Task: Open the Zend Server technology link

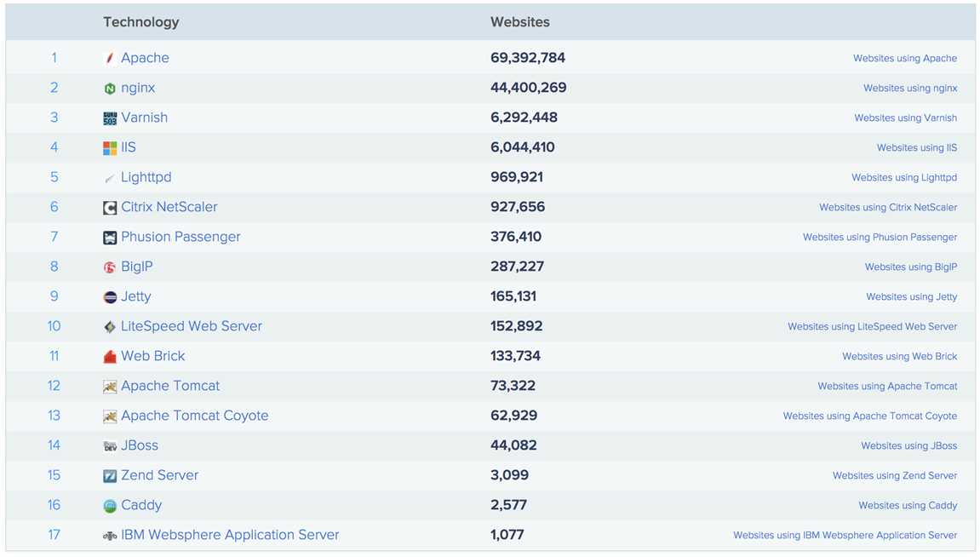Action: coord(159,475)
